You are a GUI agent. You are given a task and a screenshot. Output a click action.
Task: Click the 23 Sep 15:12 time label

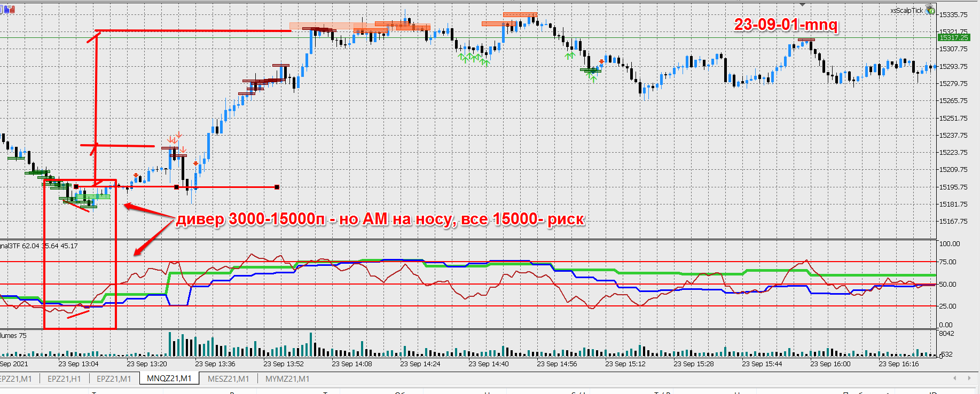pyautogui.click(x=625, y=364)
